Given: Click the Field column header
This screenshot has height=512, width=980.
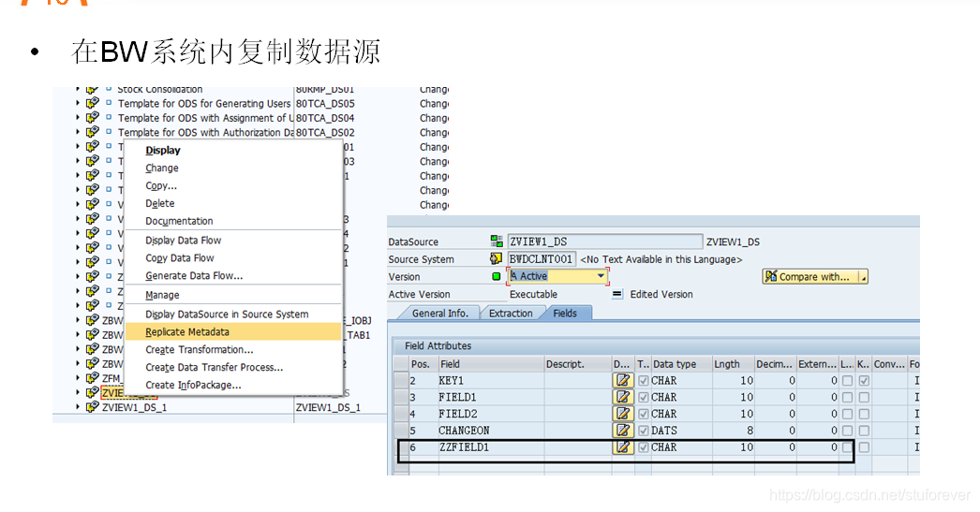Looking at the screenshot, I should pyautogui.click(x=491, y=364).
